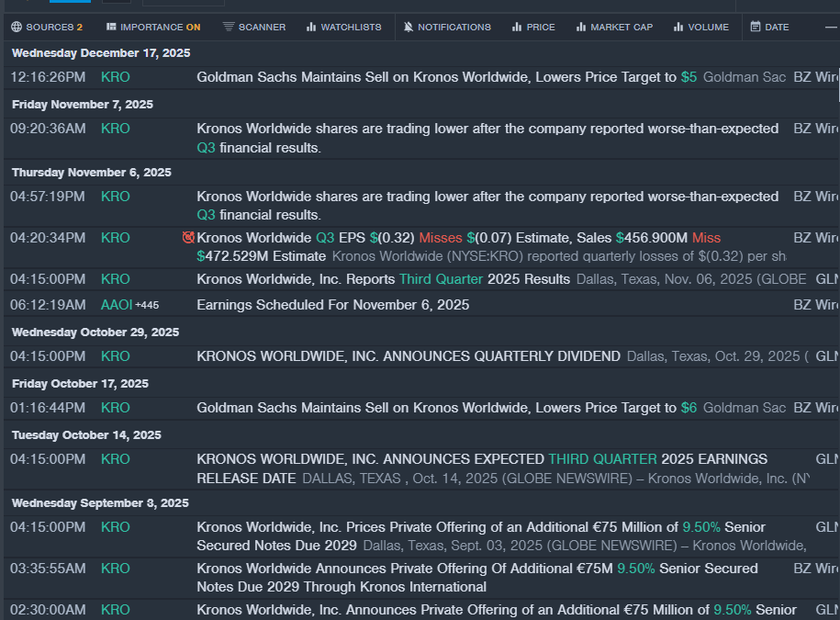Viewport: 840px width, 620px height.
Task: Toggle the Importance ON filter
Action: [x=153, y=27]
